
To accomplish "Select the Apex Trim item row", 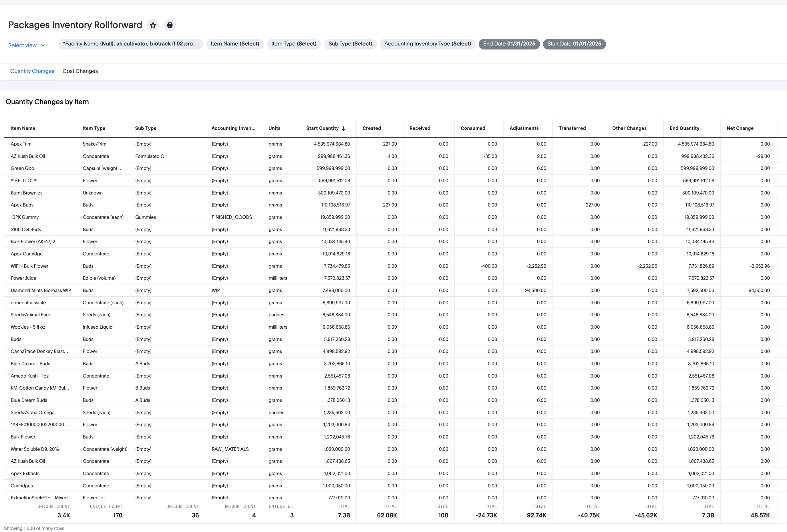I will tap(390, 144).
